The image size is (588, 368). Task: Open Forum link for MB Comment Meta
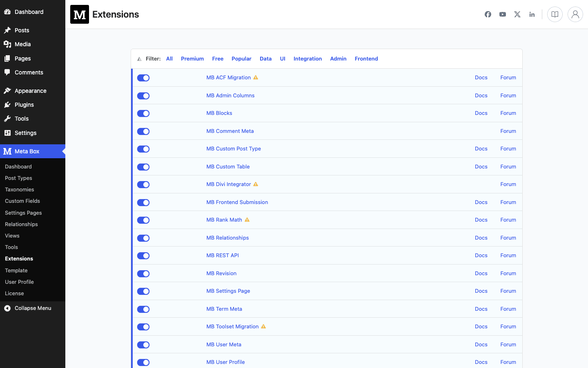click(508, 131)
